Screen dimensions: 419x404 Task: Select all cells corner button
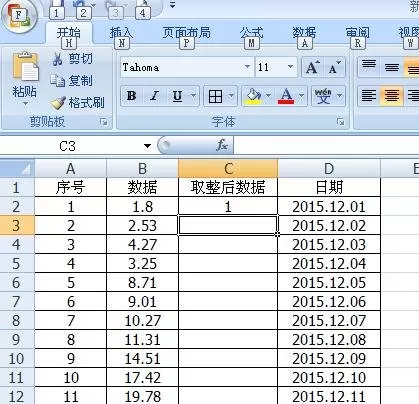(x=17, y=168)
